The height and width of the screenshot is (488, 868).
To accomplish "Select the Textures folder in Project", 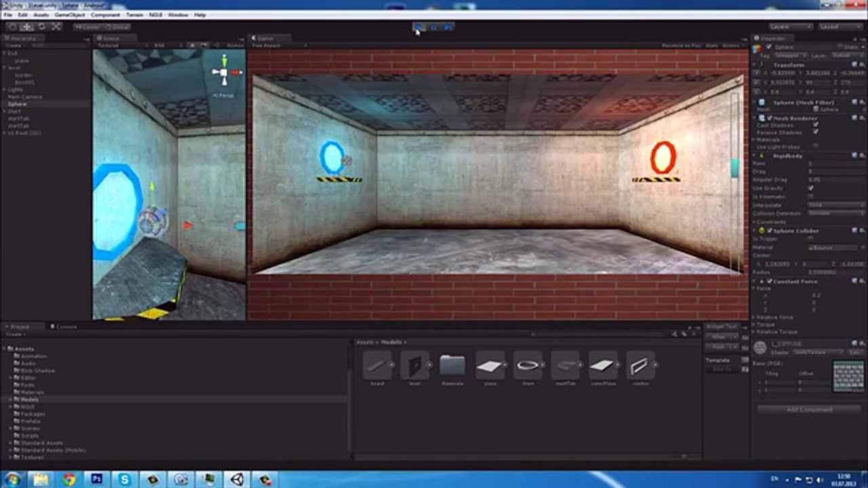I will pos(32,457).
